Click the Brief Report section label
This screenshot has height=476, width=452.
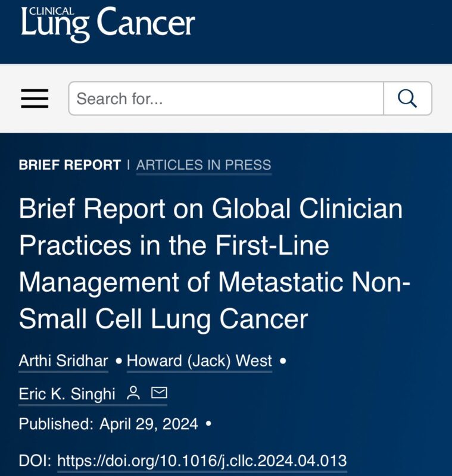[70, 165]
